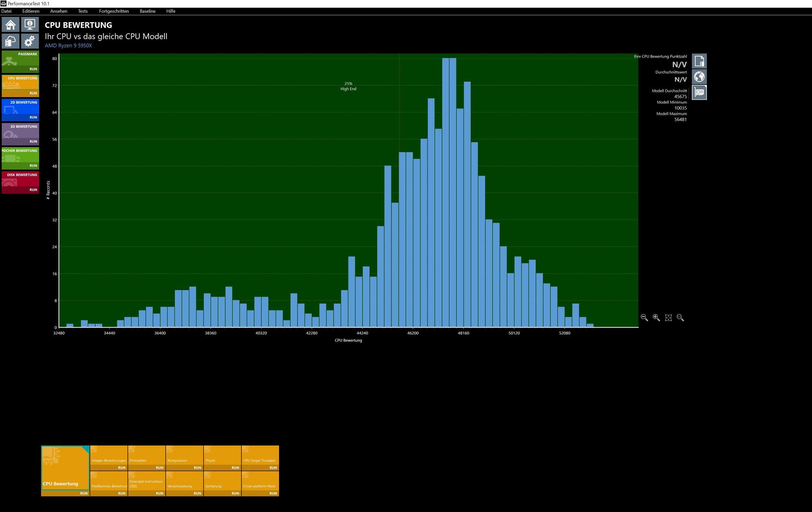Viewport: 812px width, 512px height.
Task: Select the 2D BEWERTUNG tile
Action: (20, 107)
